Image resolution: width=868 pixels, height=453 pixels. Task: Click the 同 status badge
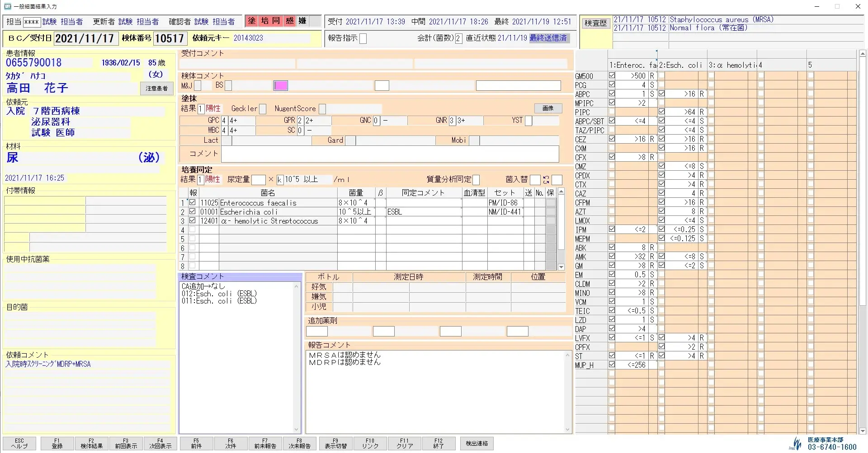277,21
